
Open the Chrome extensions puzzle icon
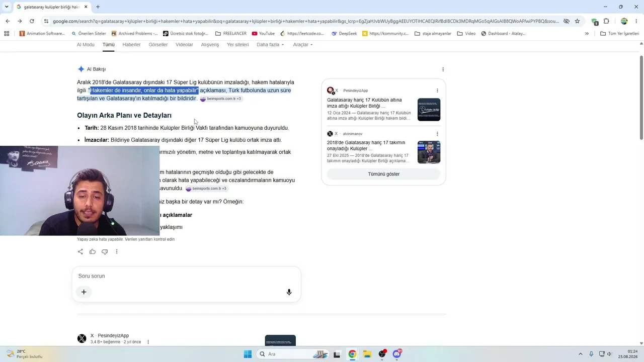click(606, 21)
